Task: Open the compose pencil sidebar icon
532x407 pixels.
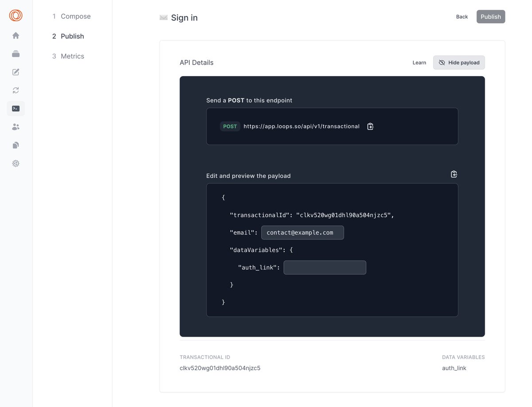Action: click(x=16, y=72)
